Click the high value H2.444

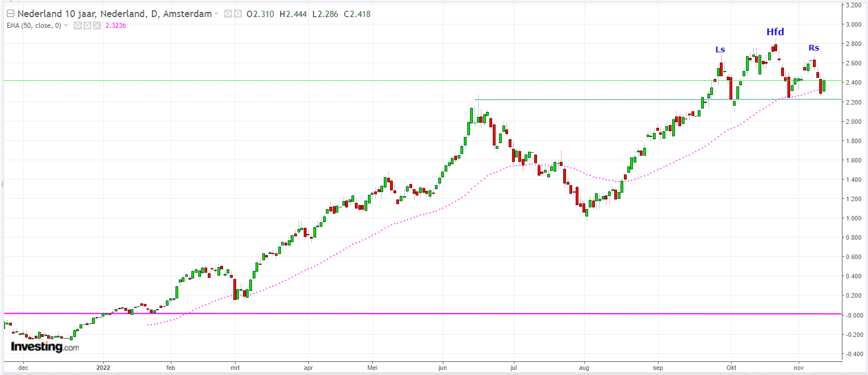click(293, 14)
